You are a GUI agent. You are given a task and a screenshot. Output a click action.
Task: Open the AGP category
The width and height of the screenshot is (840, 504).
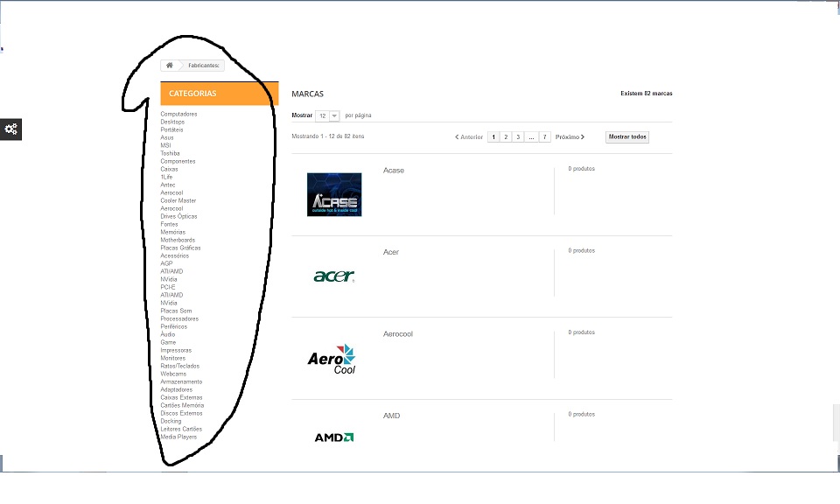pyautogui.click(x=166, y=263)
